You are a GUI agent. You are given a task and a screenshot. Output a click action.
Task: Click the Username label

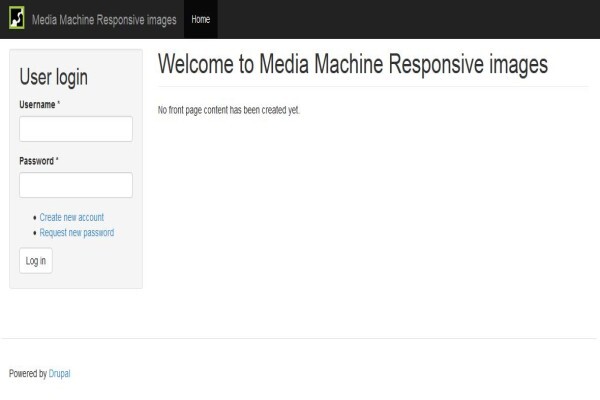(x=38, y=104)
